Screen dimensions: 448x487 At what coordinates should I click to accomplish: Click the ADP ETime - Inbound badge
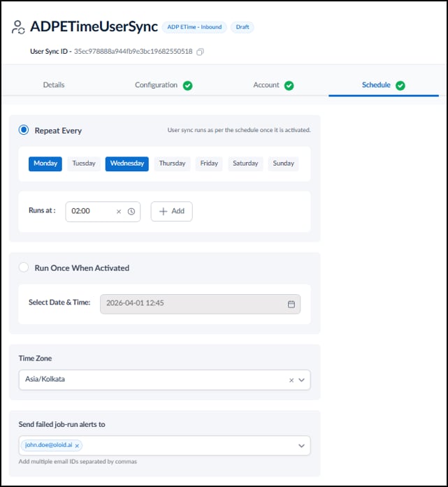point(194,27)
